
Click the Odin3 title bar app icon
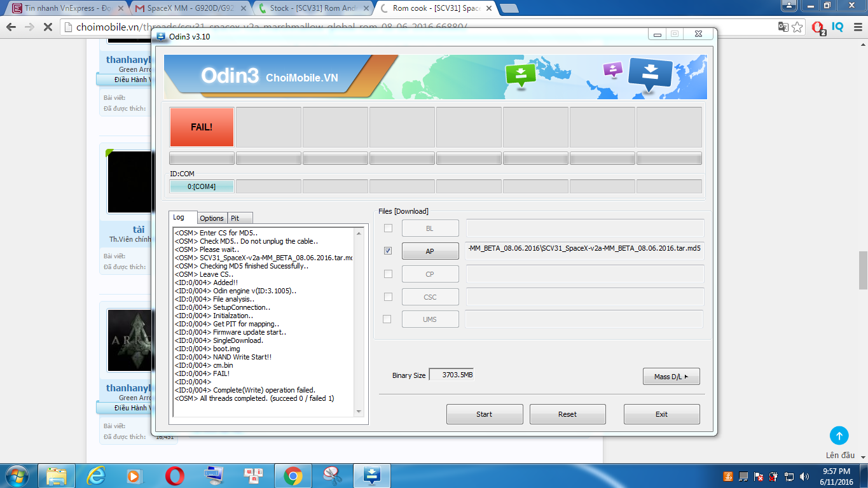(161, 36)
